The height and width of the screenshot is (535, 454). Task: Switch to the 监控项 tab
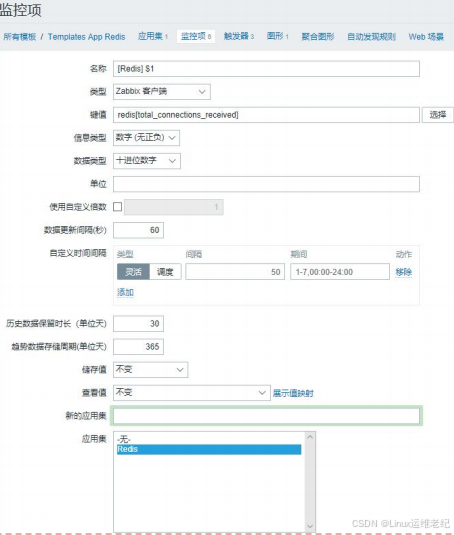click(x=196, y=36)
